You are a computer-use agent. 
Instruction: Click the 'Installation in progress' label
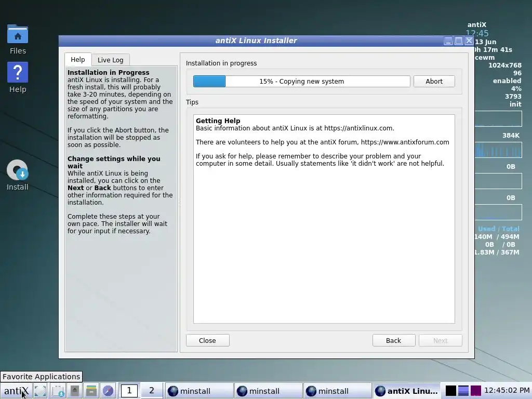tap(221, 63)
